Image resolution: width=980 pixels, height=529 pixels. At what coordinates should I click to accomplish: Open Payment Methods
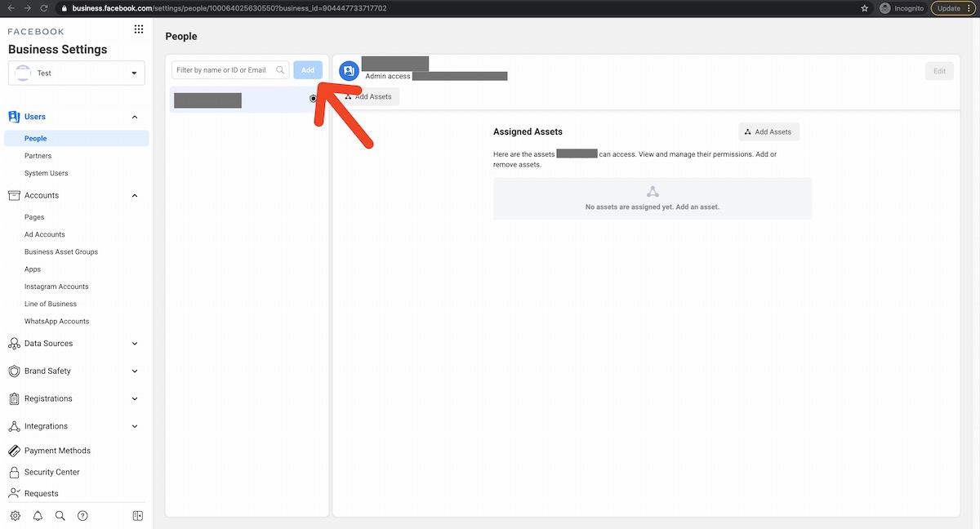57,451
